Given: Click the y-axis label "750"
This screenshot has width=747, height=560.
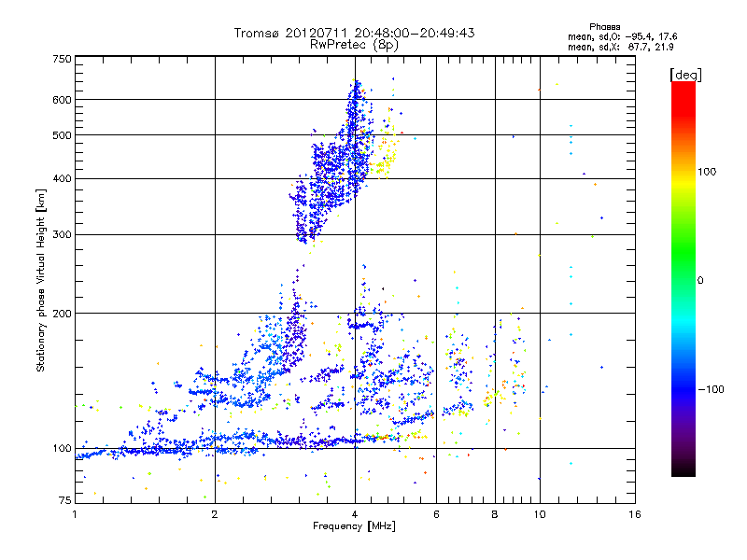Looking at the screenshot, I should [x=62, y=59].
